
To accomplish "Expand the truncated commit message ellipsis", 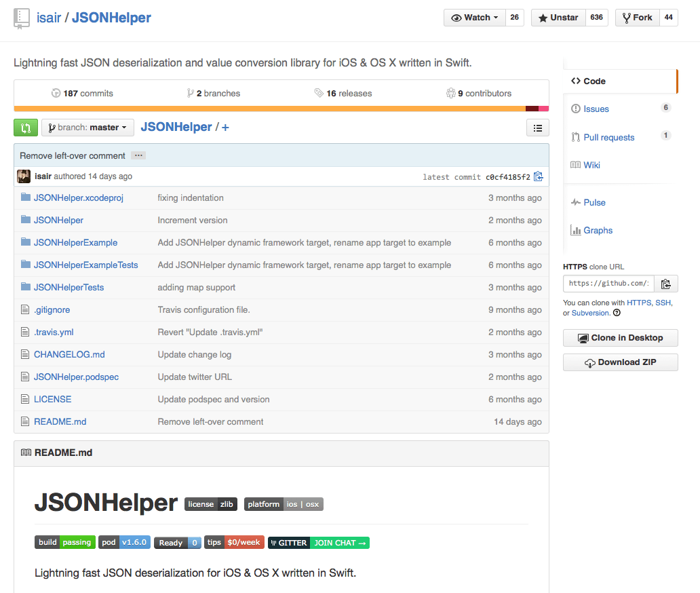I will tap(138, 155).
